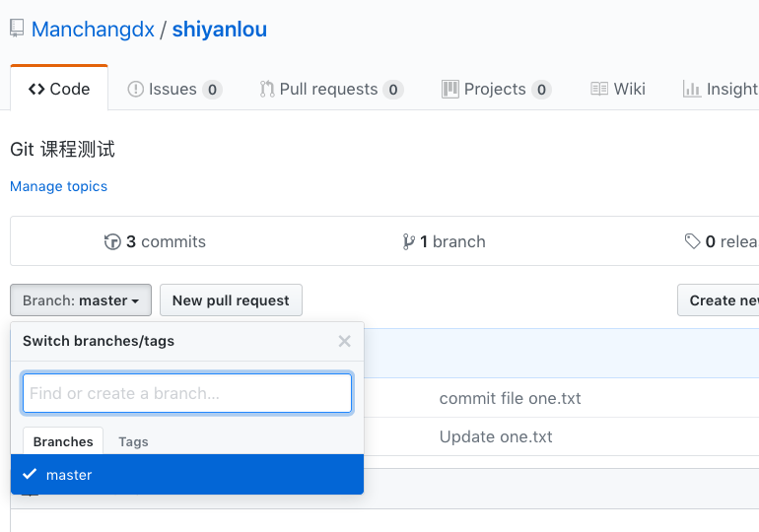Click the repository book icon
Viewport: 759px width, 532px height.
[x=17, y=29]
